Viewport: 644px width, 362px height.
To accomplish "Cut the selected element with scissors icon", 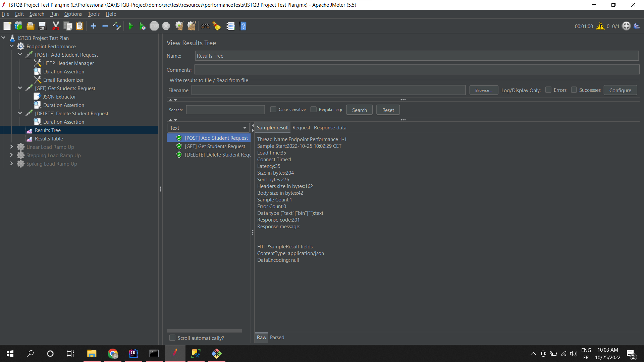I will [x=56, y=26].
